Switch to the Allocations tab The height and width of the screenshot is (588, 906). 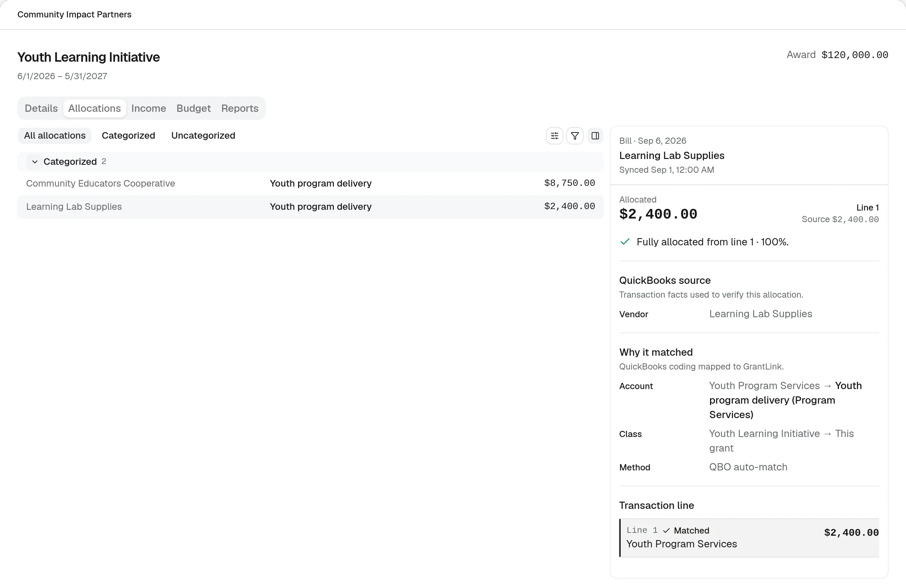tap(94, 109)
